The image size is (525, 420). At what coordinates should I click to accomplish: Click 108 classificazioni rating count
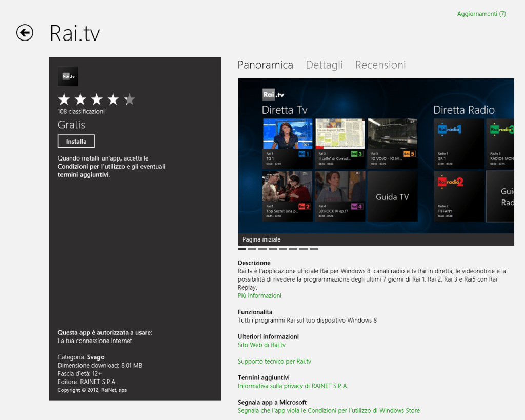point(81,111)
